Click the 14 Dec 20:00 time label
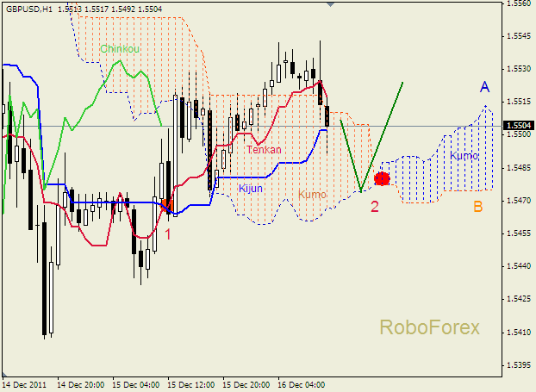This screenshot has width=536, height=392. [x=81, y=385]
